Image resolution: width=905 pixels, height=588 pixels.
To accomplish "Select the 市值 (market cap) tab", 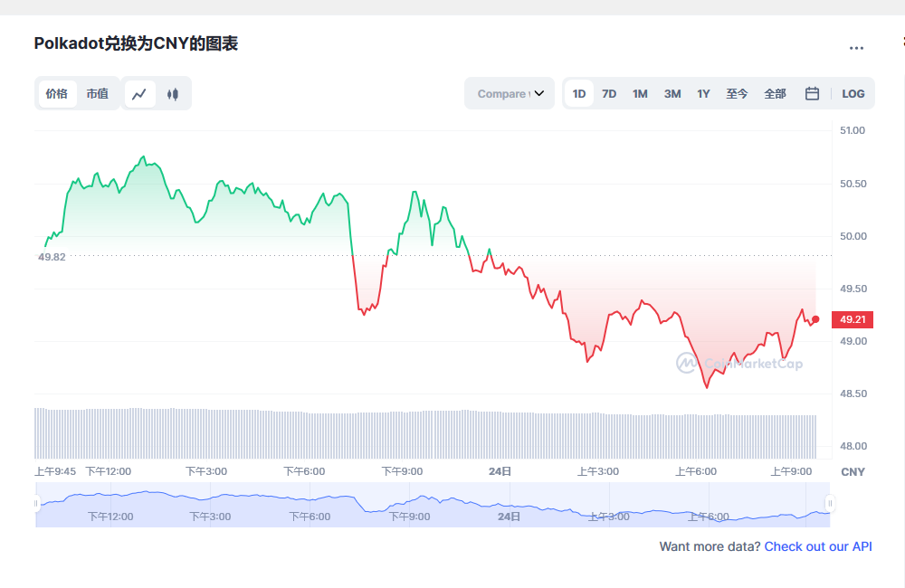I will point(98,93).
